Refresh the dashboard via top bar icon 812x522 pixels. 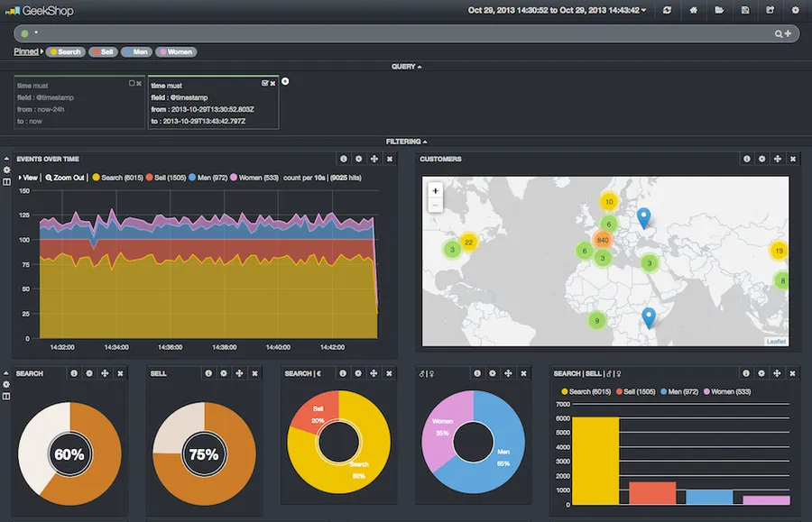[667, 10]
